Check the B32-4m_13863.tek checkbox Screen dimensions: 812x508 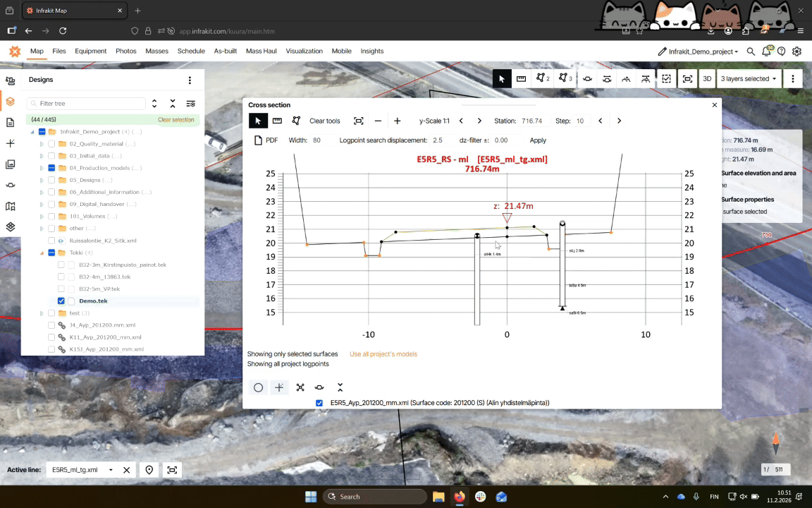[61, 277]
